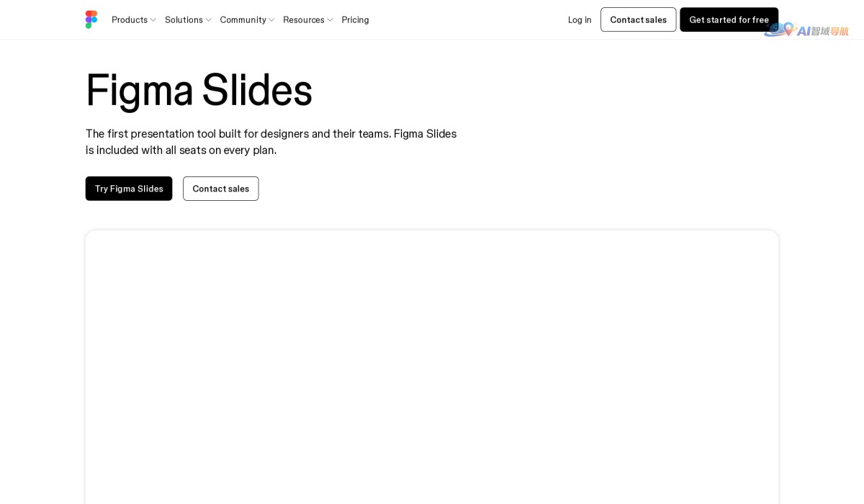Click the Figma logo icon
Screen dimensions: 864x504
[x=91, y=19]
